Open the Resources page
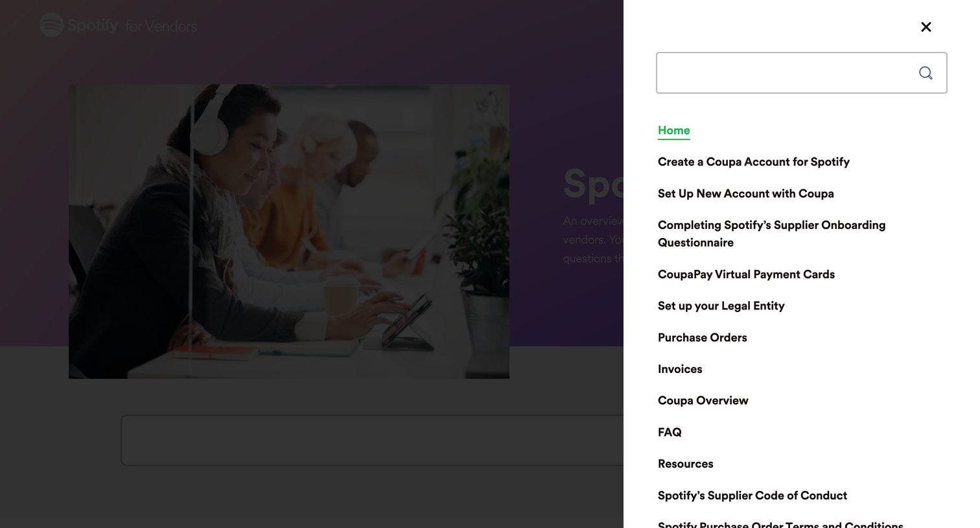 click(x=685, y=464)
